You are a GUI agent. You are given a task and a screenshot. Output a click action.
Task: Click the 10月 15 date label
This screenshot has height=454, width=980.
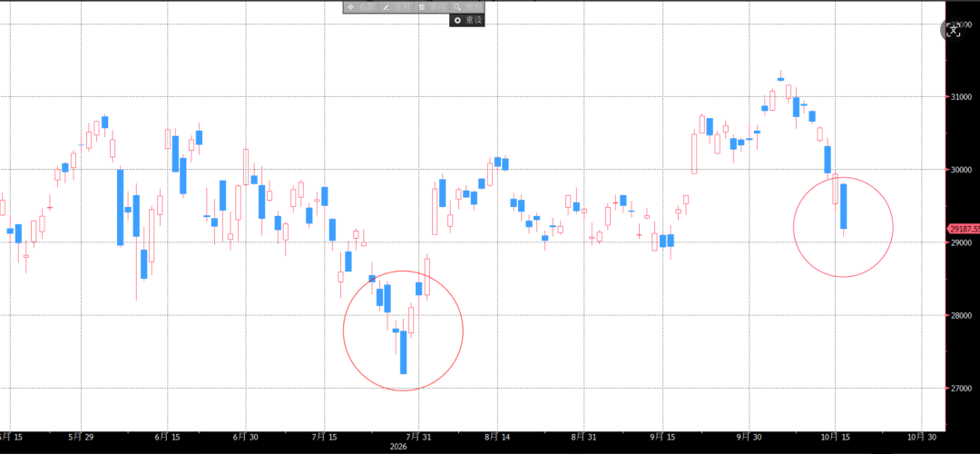836,437
